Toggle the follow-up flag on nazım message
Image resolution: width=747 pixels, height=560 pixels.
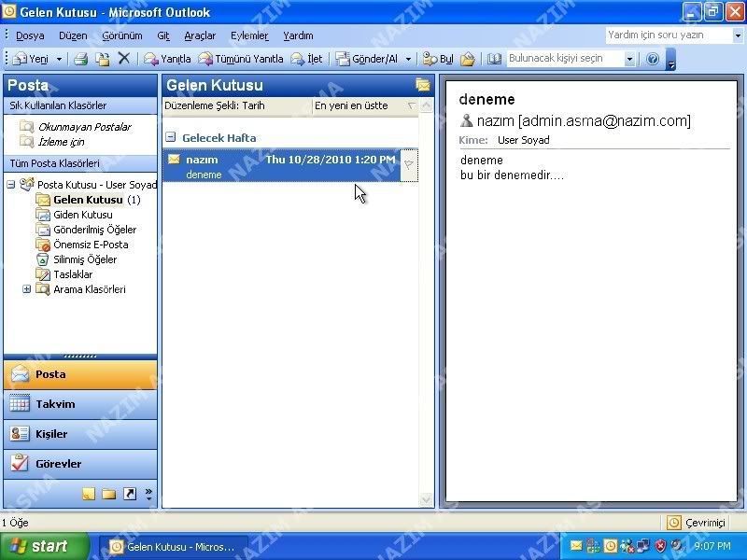(409, 165)
